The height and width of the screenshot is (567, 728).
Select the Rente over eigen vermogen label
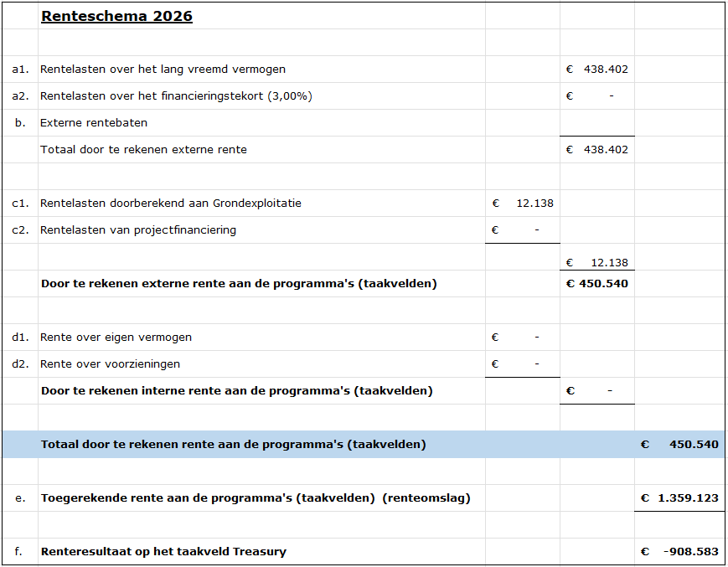116,338
